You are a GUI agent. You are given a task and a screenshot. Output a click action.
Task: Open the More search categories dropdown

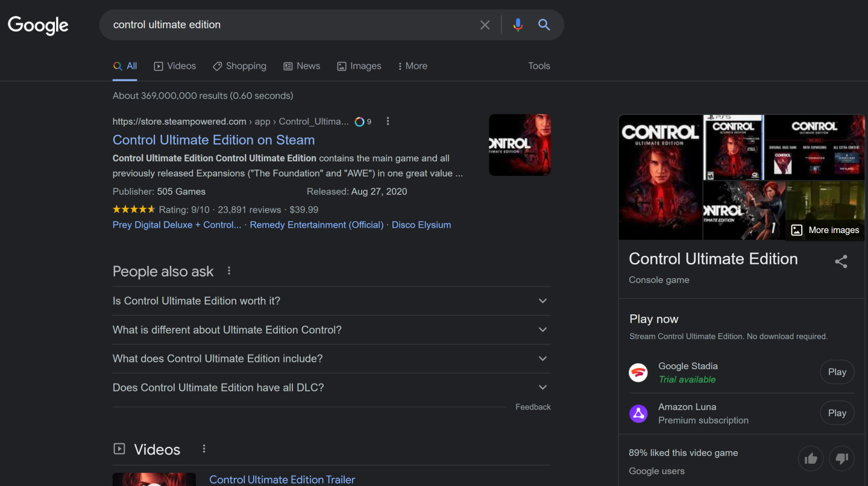click(412, 66)
